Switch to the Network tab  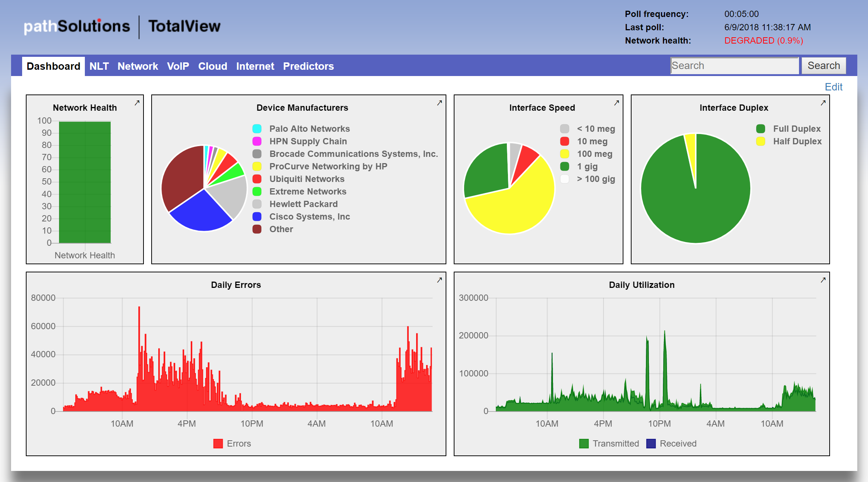point(138,66)
